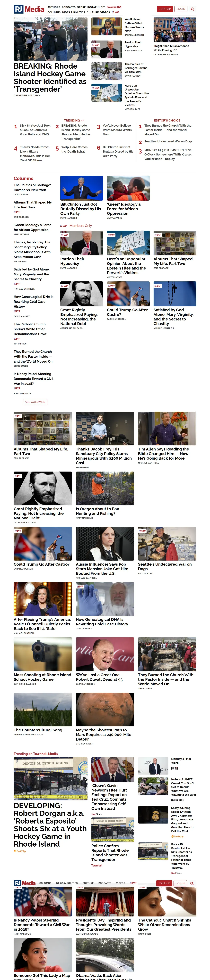Image resolution: width=210 pixels, height=980 pixels.
Task: Select PODCASTS in the top menu
Action: (x=69, y=7)
